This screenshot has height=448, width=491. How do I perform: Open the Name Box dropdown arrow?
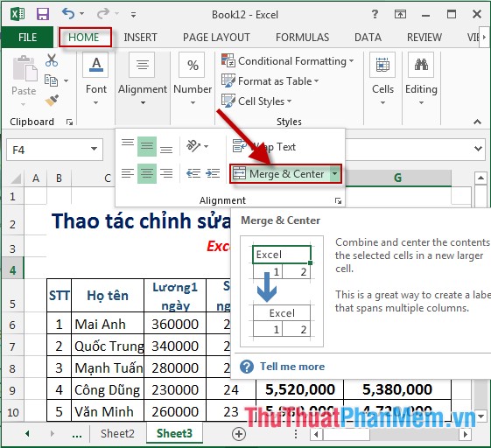(94, 149)
